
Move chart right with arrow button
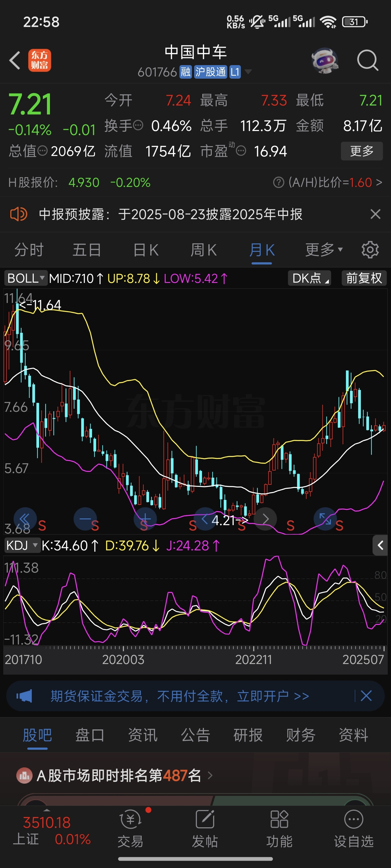[265, 519]
